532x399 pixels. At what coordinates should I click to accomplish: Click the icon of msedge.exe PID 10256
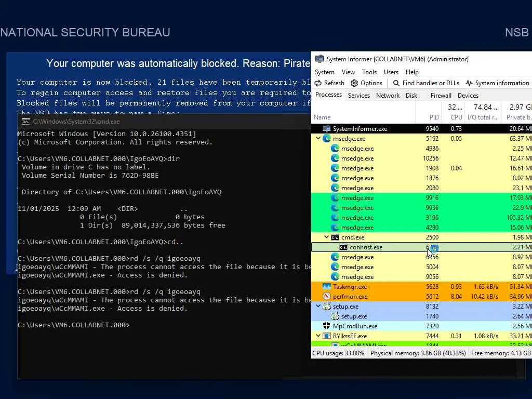pyautogui.click(x=335, y=158)
